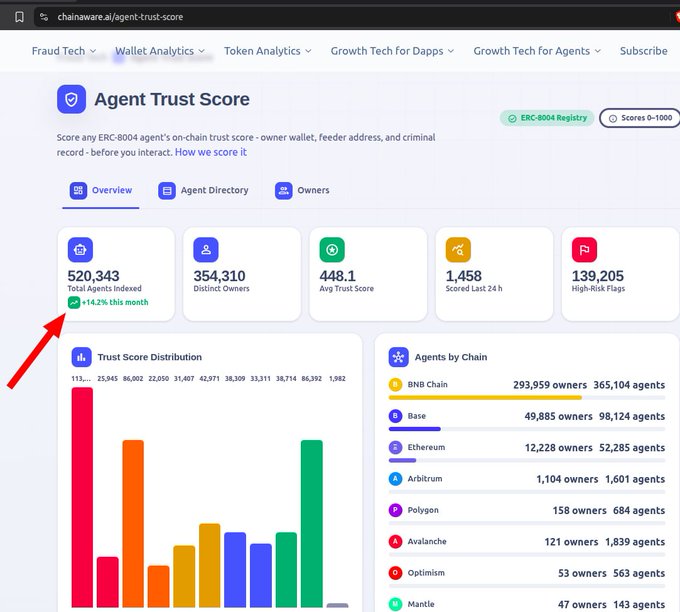680x612 pixels.
Task: Click the 1,839 agents Avalanche value
Action: [635, 542]
